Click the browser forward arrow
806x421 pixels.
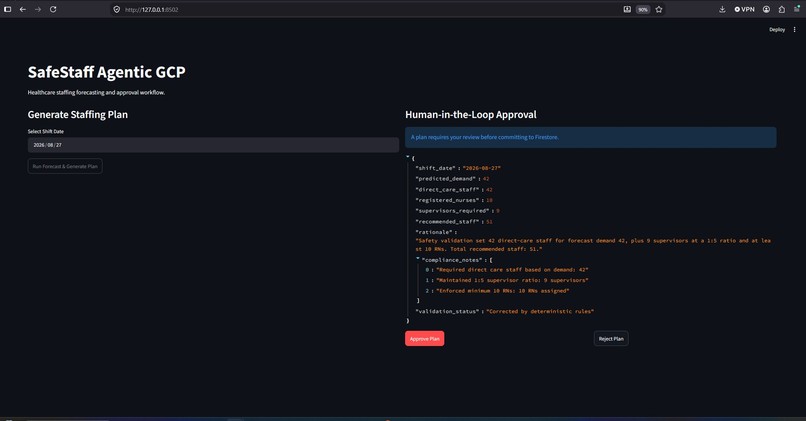[38, 9]
